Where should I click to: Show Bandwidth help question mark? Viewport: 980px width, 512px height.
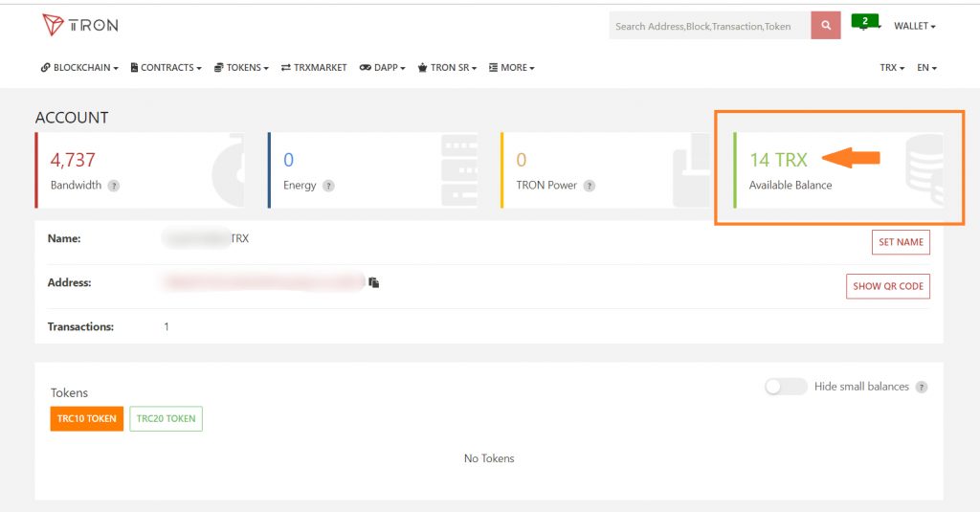pos(113,186)
